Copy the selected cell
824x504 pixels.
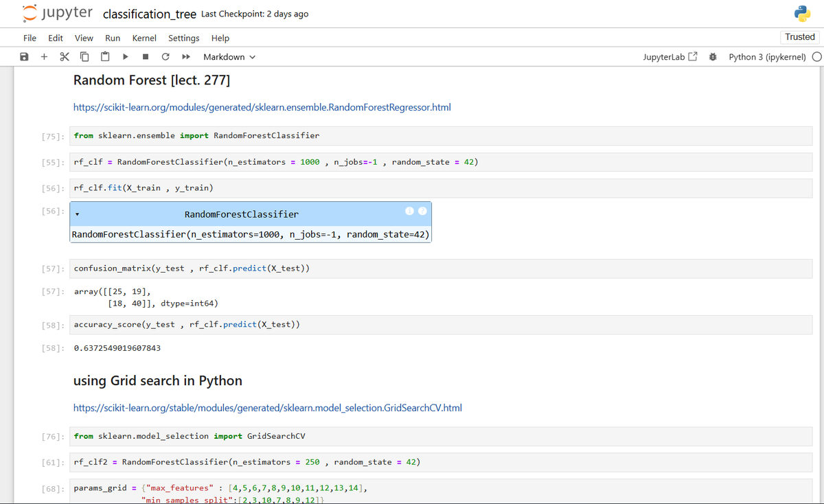click(x=84, y=57)
